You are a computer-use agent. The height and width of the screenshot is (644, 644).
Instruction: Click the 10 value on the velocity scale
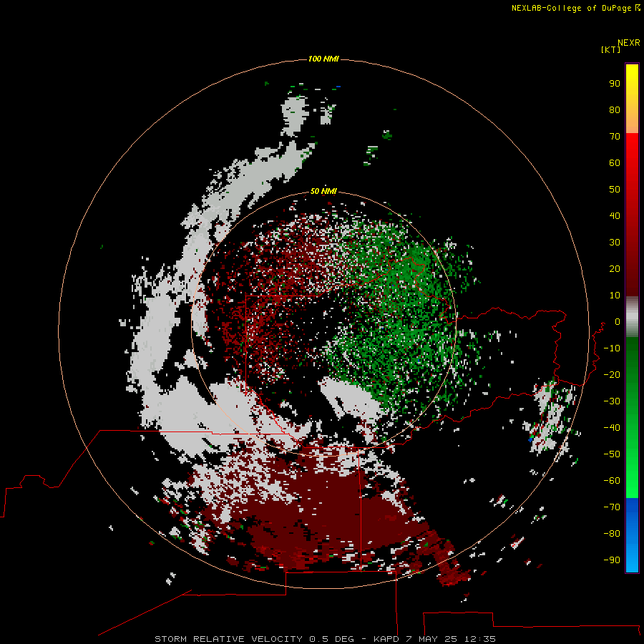pos(615,296)
